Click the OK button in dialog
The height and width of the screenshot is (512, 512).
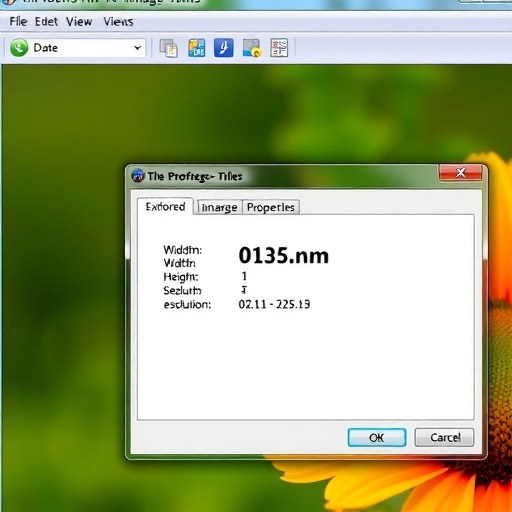point(377,437)
